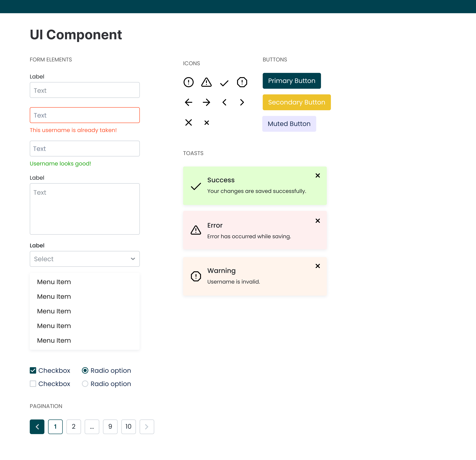Focus the first Label text input
The width and height of the screenshot is (476, 460).
tap(85, 90)
